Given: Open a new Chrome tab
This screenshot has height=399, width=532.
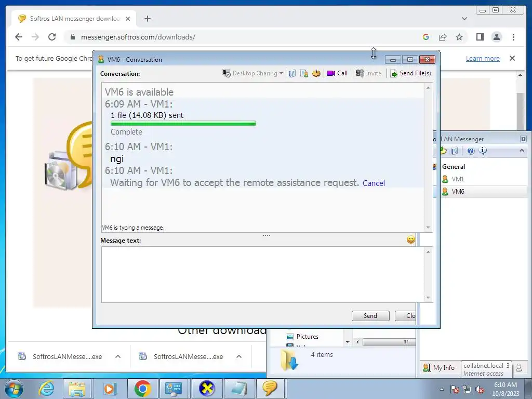Looking at the screenshot, I should (147, 19).
